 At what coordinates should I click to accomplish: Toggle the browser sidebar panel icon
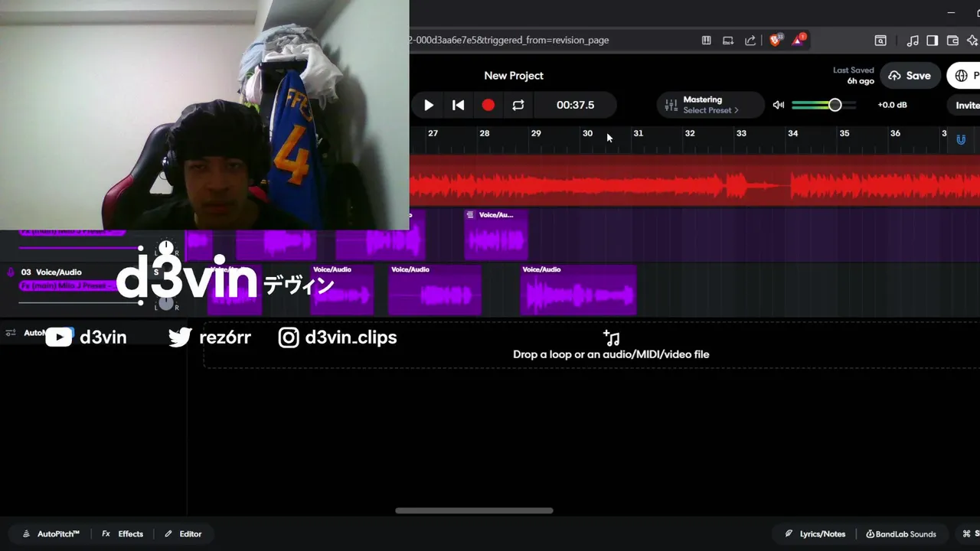933,41
